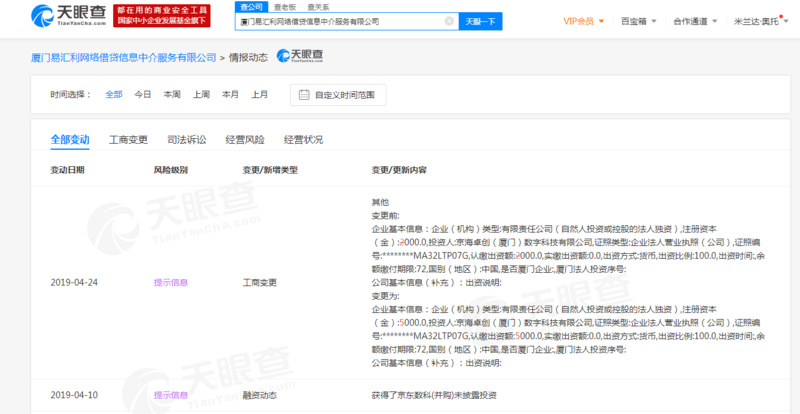The width and height of the screenshot is (800, 414).
Task: Select 全部 time filter
Action: click(114, 94)
